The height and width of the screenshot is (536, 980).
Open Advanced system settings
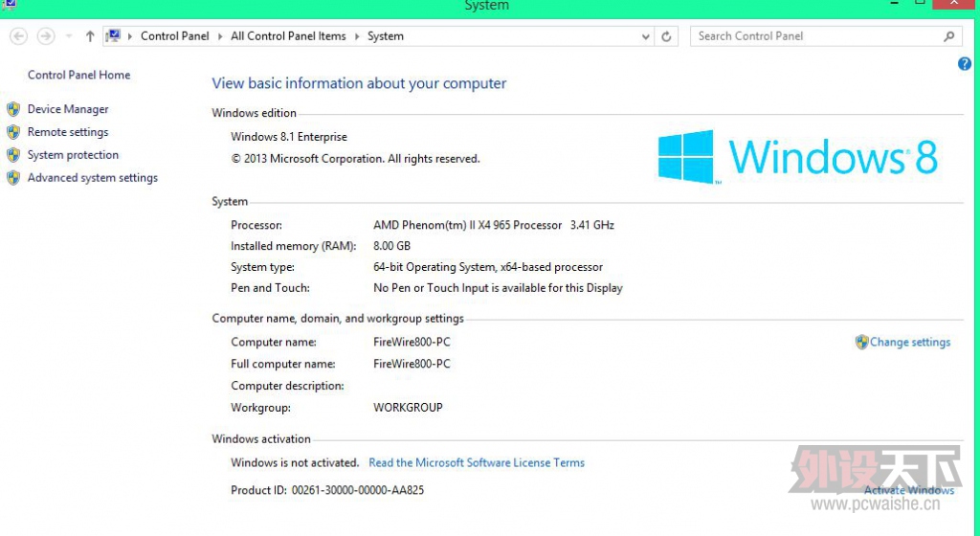[x=92, y=178]
